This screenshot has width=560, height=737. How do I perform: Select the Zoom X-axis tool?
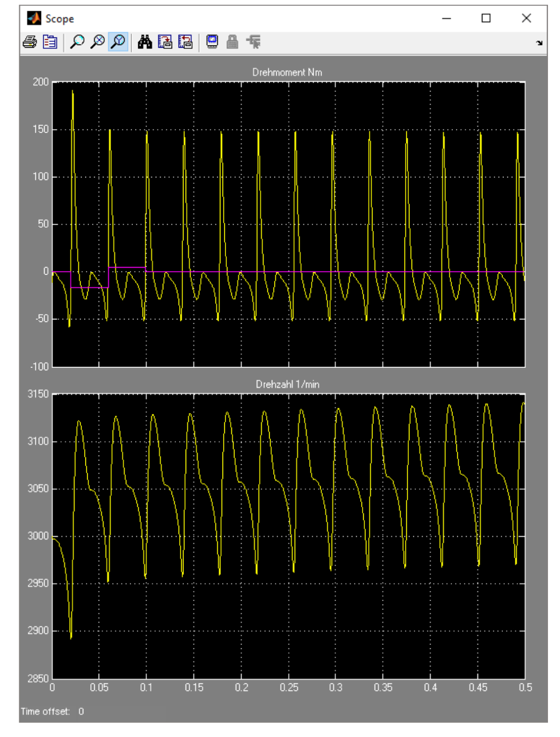click(x=98, y=42)
